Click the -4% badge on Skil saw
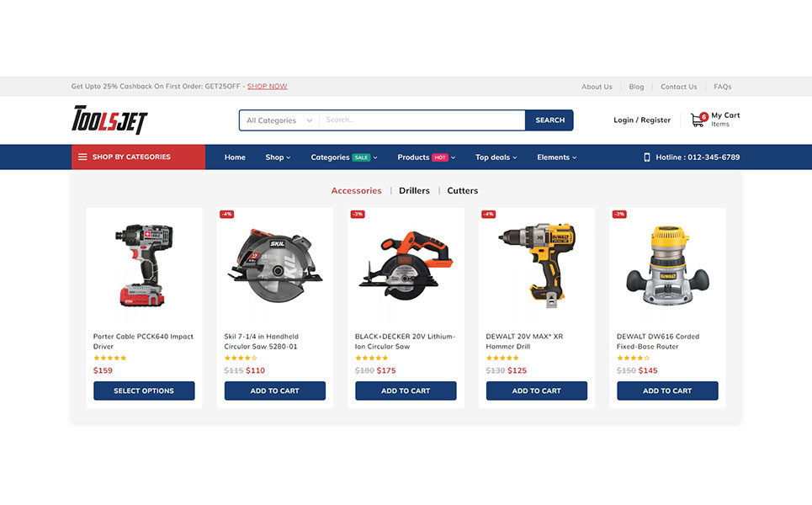 (x=226, y=215)
